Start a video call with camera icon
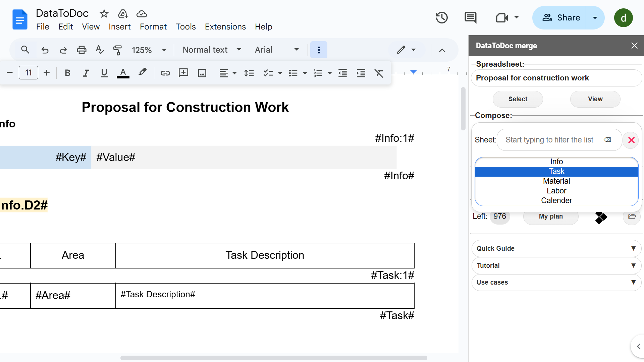 [502, 17]
